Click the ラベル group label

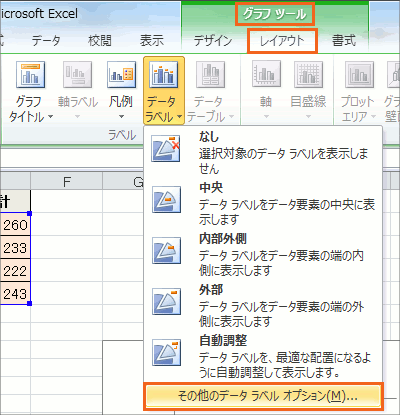(x=122, y=135)
